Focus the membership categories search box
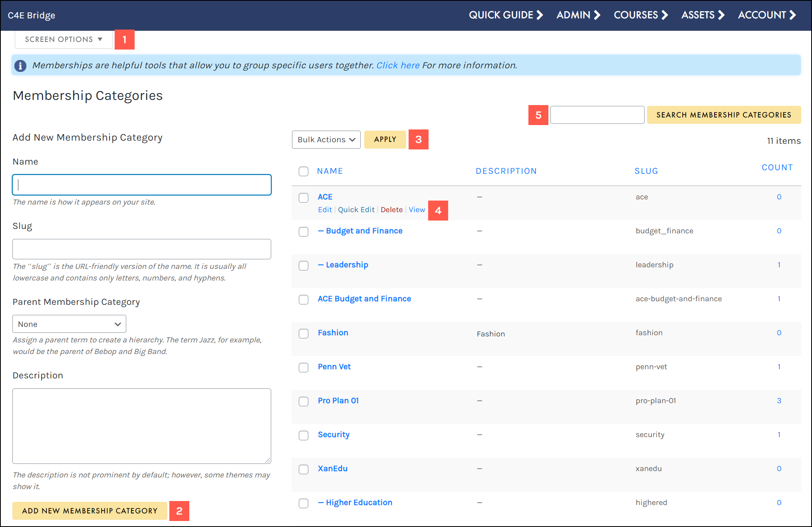 coord(598,115)
